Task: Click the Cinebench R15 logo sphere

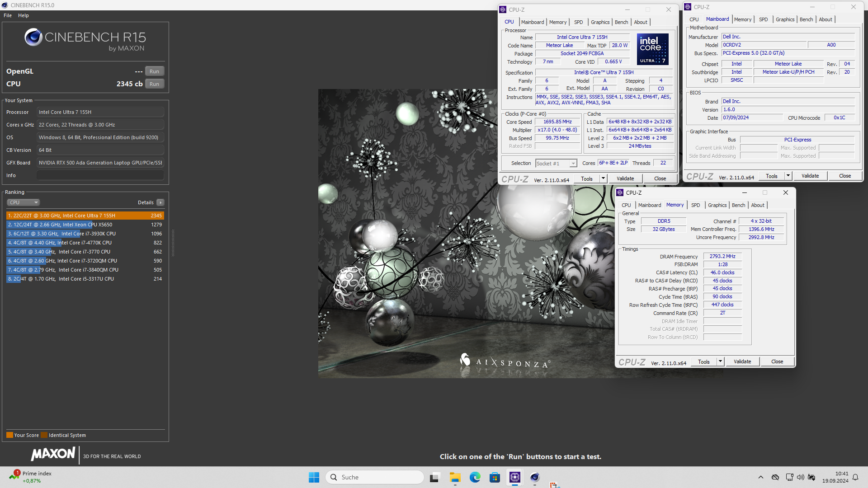Action: [x=33, y=38]
